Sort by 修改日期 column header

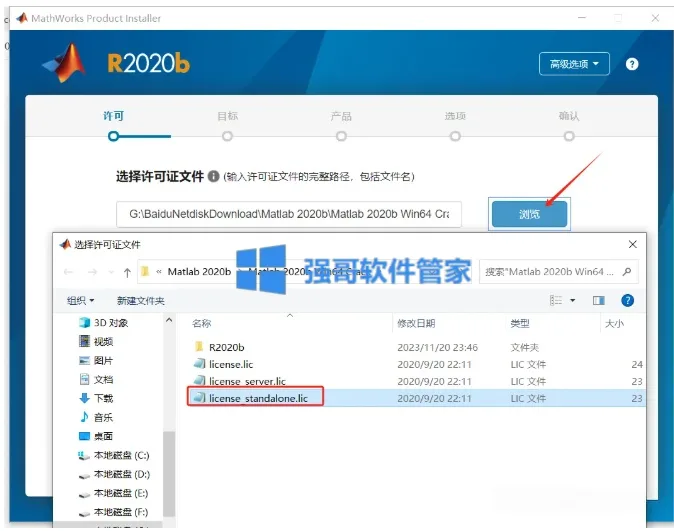pyautogui.click(x=416, y=323)
